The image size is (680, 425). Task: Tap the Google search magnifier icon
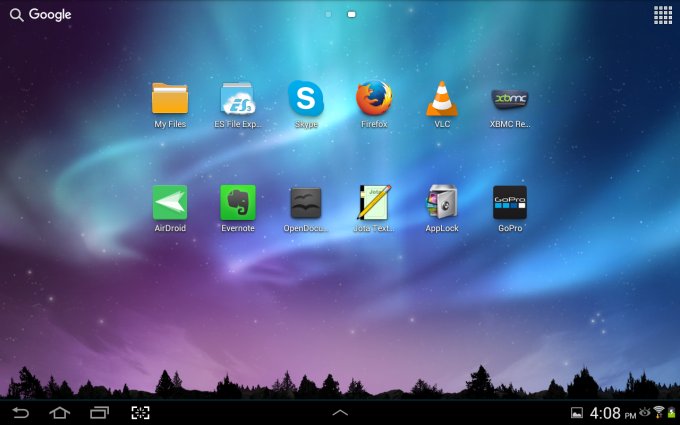coord(16,15)
